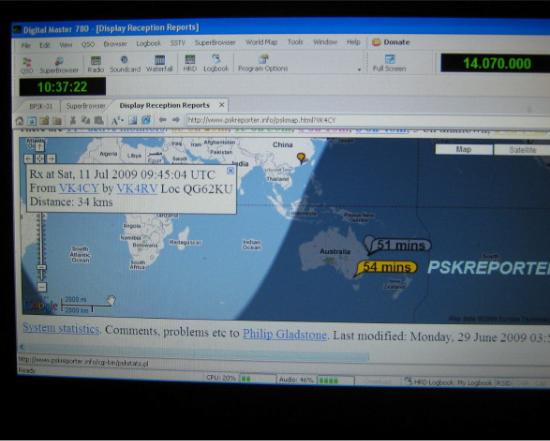Open the File menu
Image resolution: width=550 pixels, height=441 pixels.
click(26, 45)
